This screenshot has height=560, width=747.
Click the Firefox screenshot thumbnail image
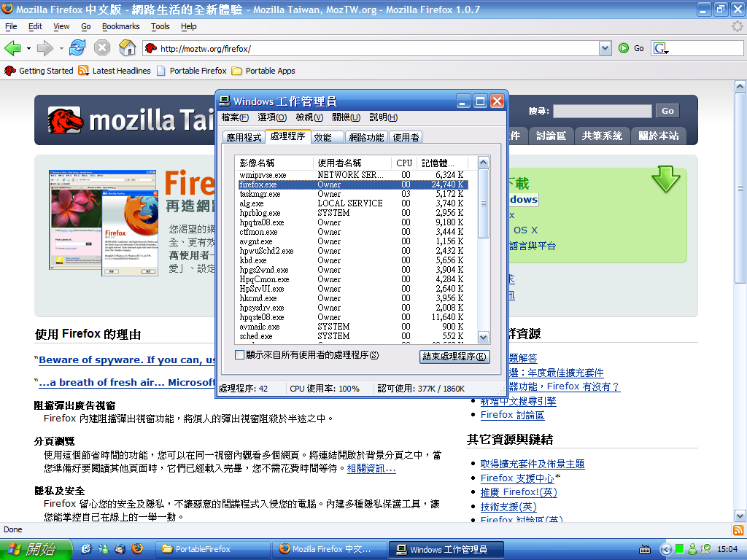(104, 222)
